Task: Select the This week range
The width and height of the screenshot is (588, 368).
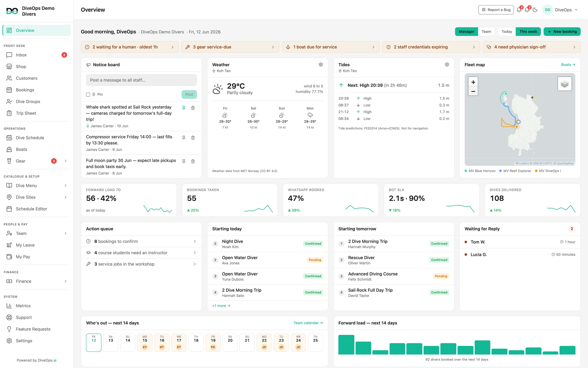Action: coord(528,32)
